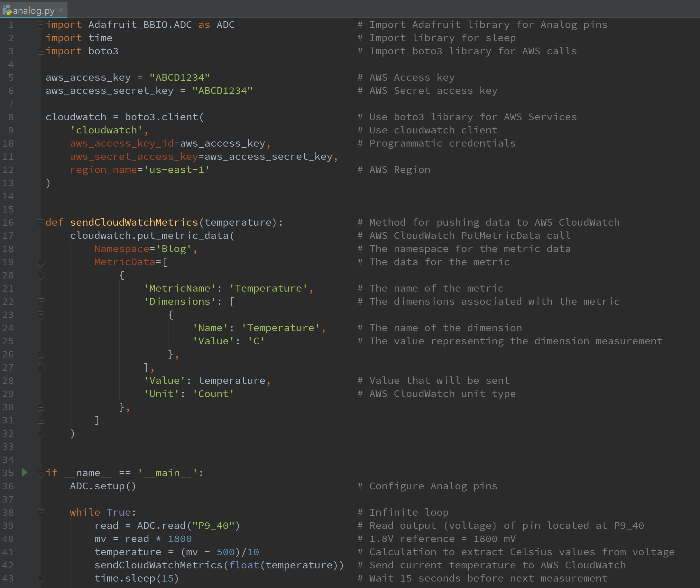Click line number 41 in the gutter

[x=8, y=552]
